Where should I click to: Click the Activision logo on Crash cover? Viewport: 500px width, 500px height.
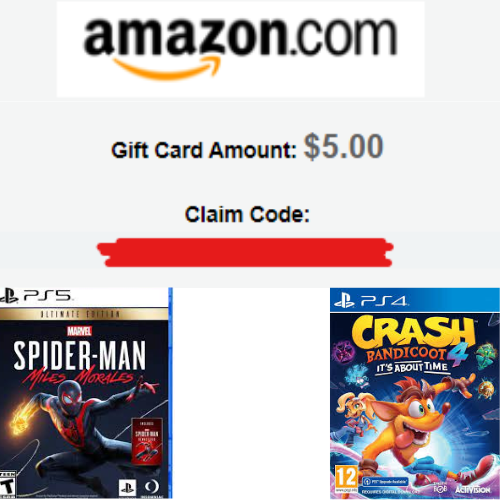pos(473,490)
